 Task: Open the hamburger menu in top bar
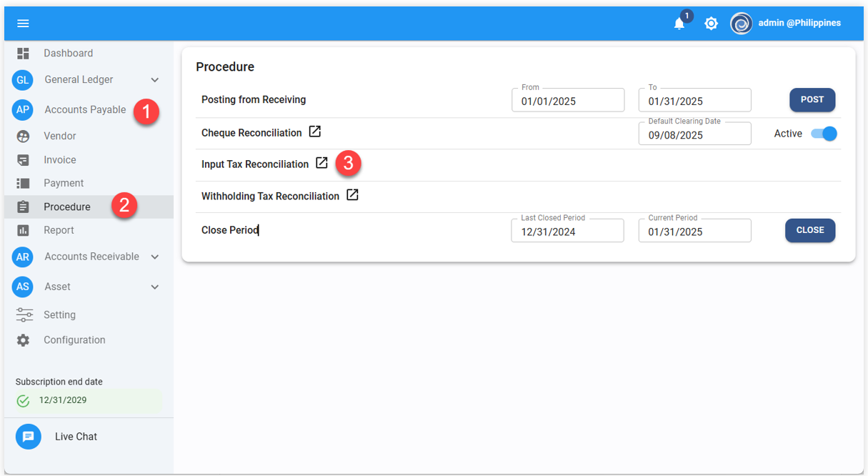coord(23,24)
